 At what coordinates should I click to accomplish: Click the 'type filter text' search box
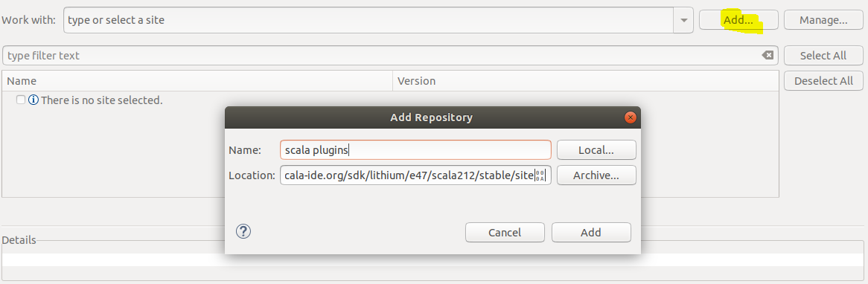click(x=382, y=55)
